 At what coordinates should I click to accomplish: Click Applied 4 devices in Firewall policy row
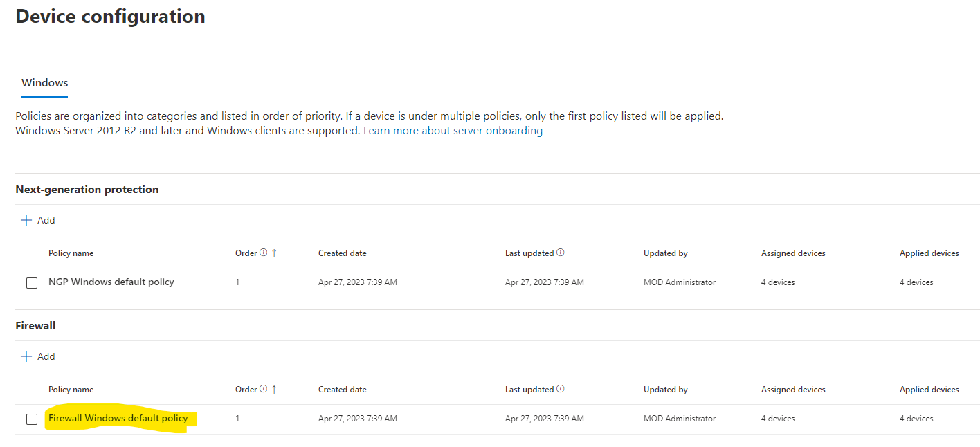pyautogui.click(x=916, y=419)
